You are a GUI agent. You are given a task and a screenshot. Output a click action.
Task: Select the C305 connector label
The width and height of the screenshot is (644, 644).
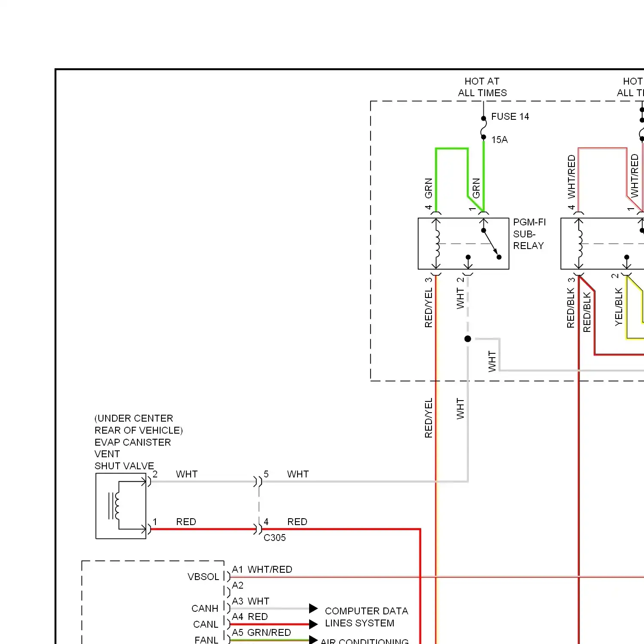coord(275,538)
